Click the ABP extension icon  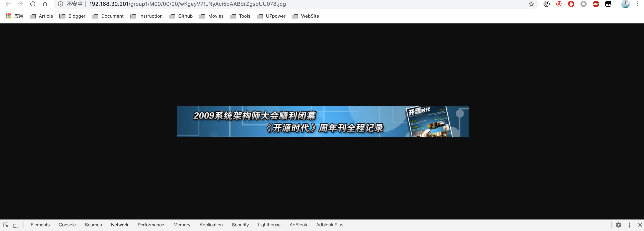point(596,4)
